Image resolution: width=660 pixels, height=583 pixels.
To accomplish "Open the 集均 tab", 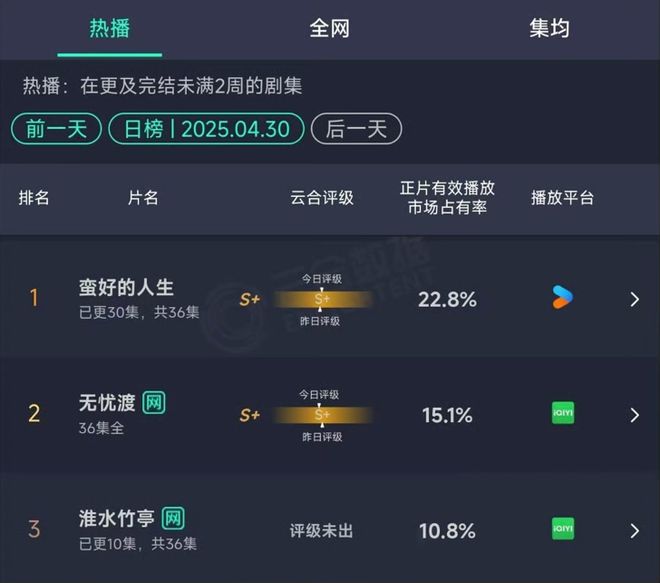I will click(x=549, y=29).
